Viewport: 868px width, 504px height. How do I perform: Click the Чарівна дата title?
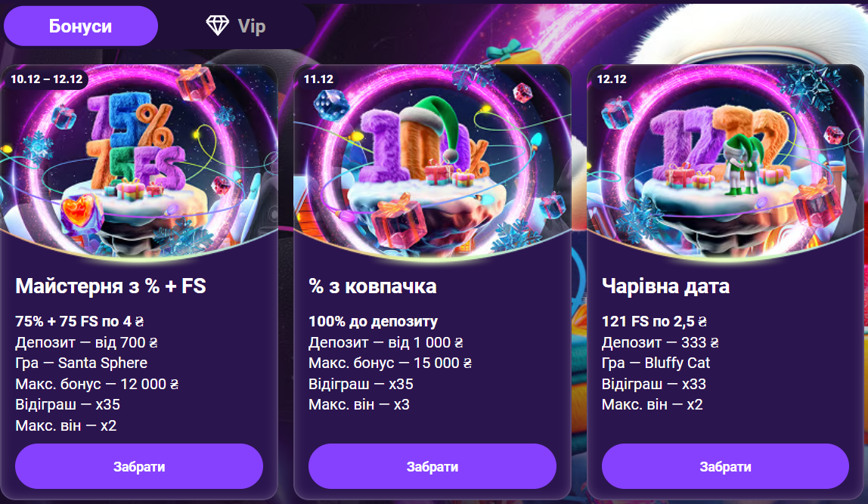click(x=665, y=286)
